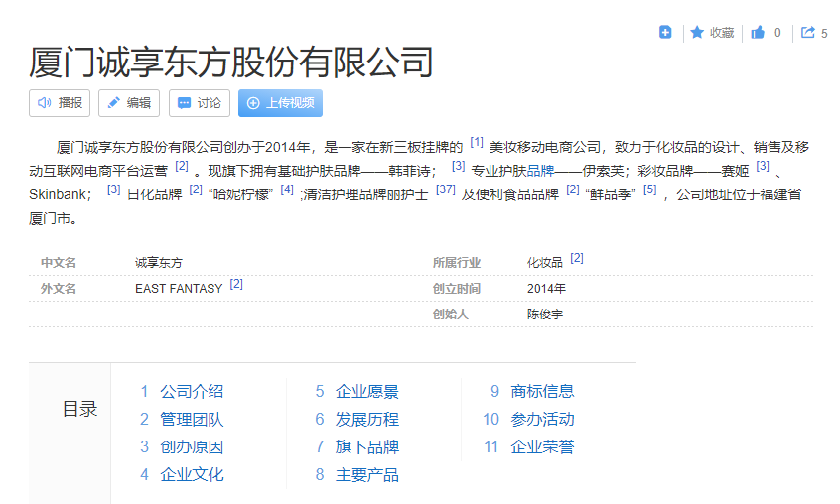Screen dimensions: 840x504
Task: Open reference [3] after Skinbank
Action: 113,189
